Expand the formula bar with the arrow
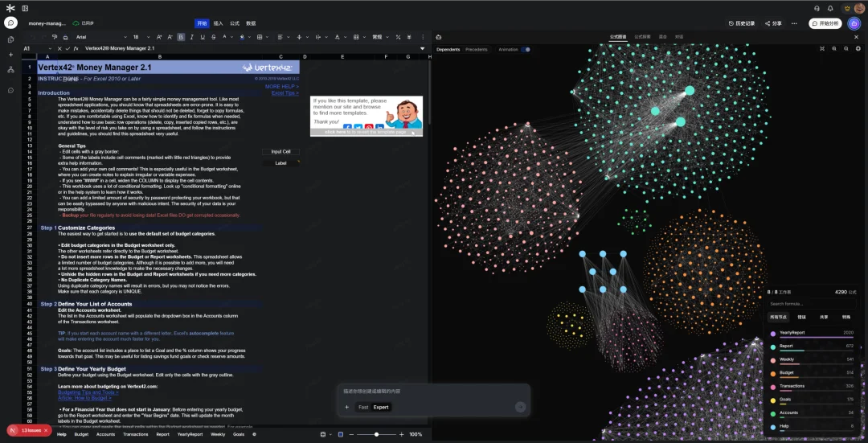Image resolution: width=868 pixels, height=443 pixels. [423, 48]
